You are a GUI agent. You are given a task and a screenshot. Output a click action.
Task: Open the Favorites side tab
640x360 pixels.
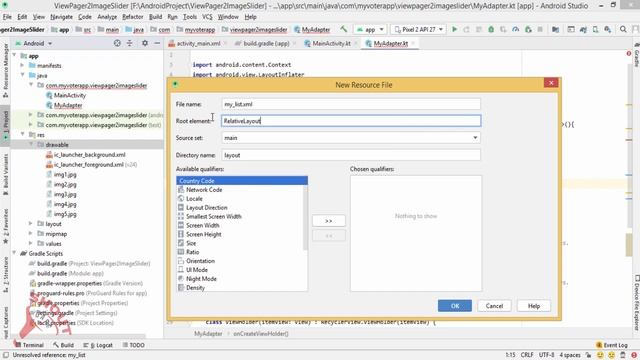[x=5, y=226]
